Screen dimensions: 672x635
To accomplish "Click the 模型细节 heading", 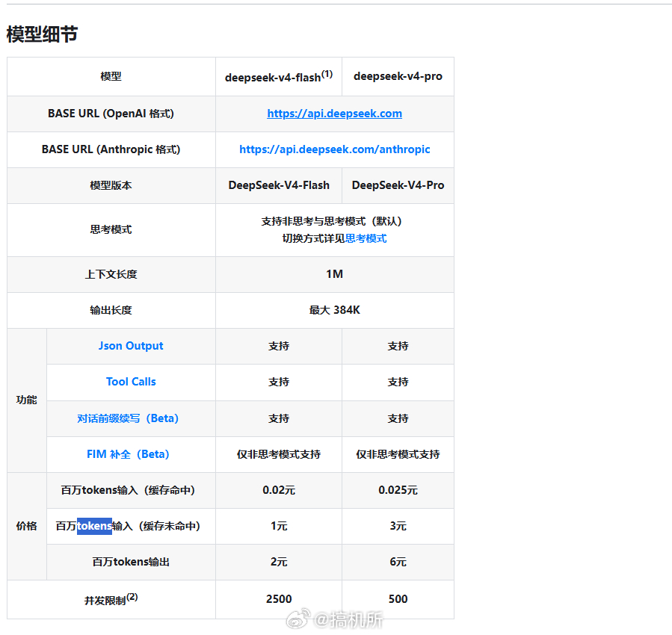I will 42,34.
